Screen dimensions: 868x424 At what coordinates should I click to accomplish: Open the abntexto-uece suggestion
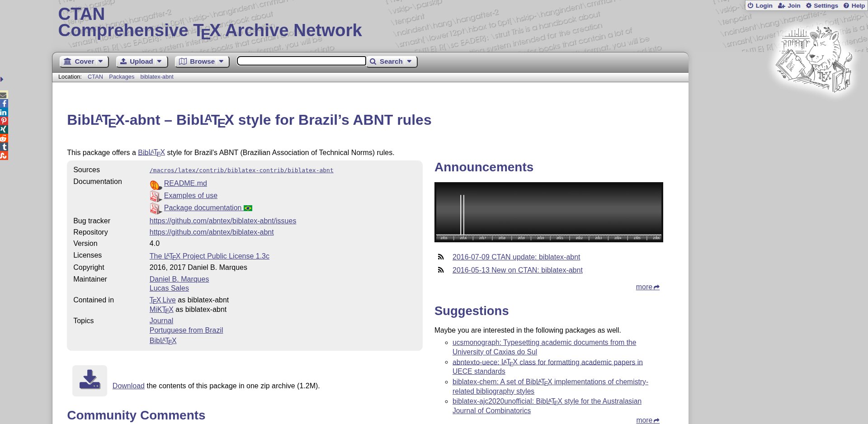pyautogui.click(x=547, y=367)
